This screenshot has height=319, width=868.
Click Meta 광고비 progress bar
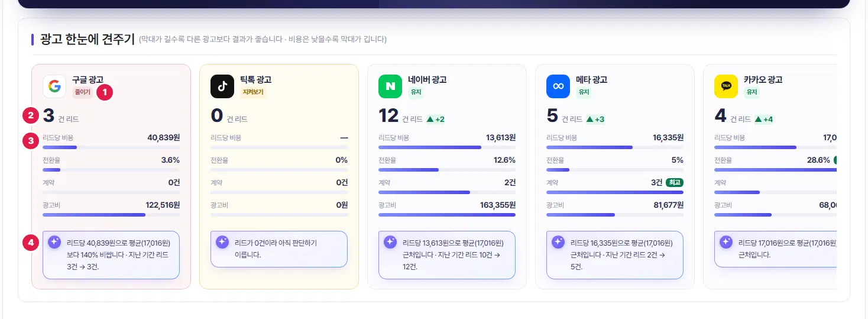point(615,215)
